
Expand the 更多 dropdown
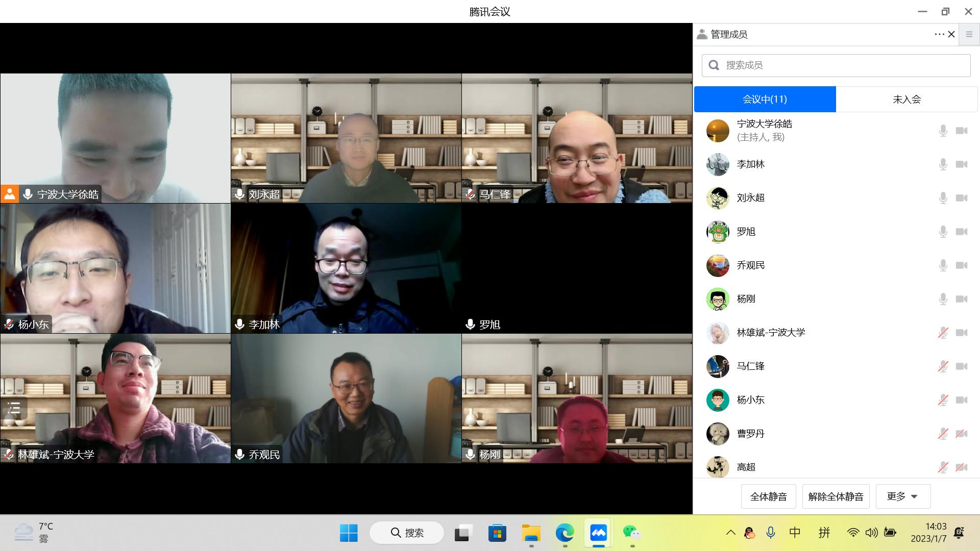[x=903, y=496]
